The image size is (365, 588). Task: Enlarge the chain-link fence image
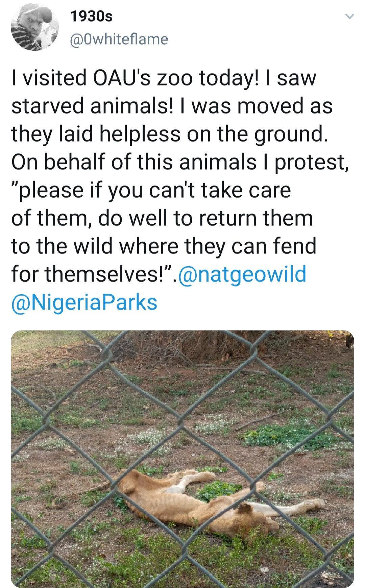click(x=182, y=459)
